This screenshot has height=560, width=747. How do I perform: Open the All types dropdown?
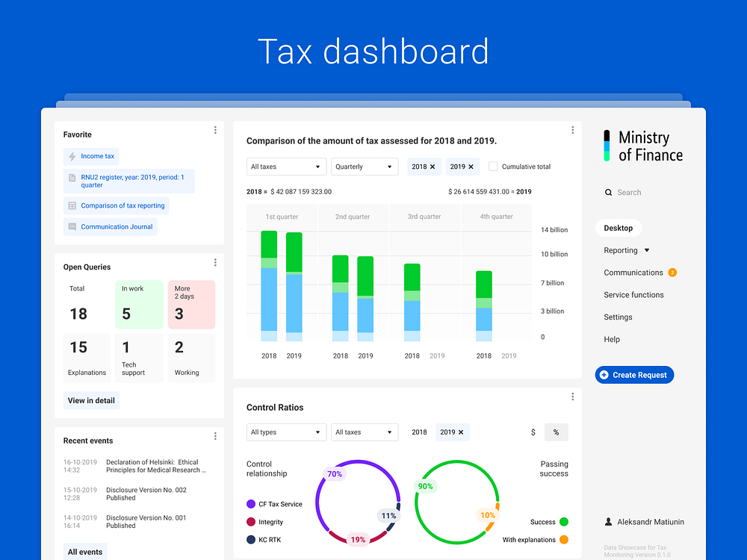pyautogui.click(x=286, y=432)
